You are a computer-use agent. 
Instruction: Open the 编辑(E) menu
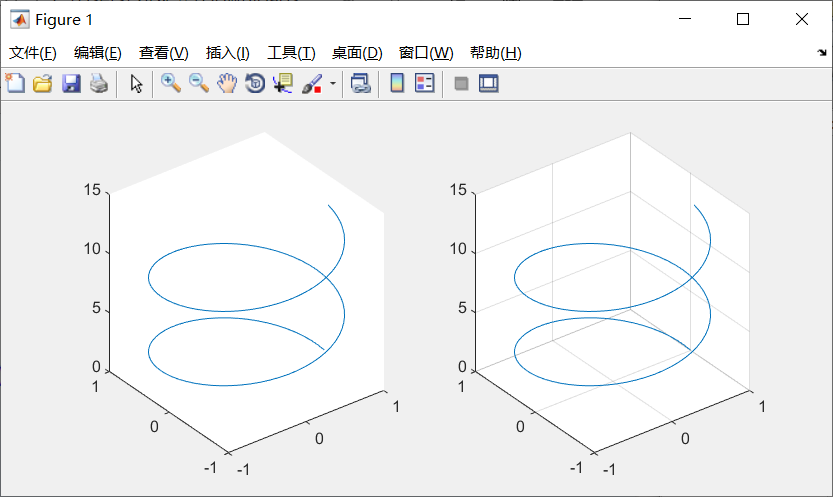coord(98,53)
